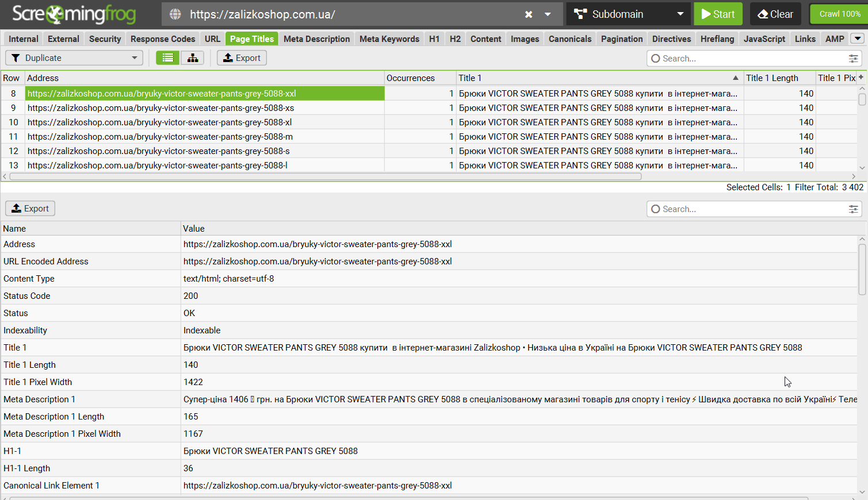Open the Duplicate filter dropdown
The width and height of the screenshot is (868, 500).
click(x=74, y=58)
